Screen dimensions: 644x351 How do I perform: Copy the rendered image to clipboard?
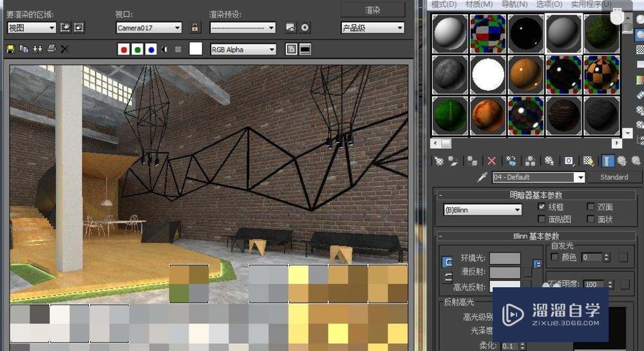[x=24, y=49]
